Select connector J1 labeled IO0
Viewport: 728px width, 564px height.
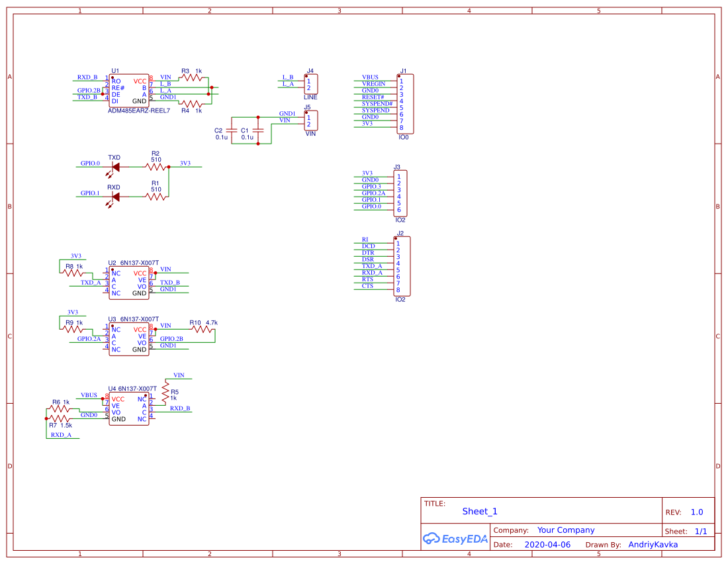coord(405,103)
